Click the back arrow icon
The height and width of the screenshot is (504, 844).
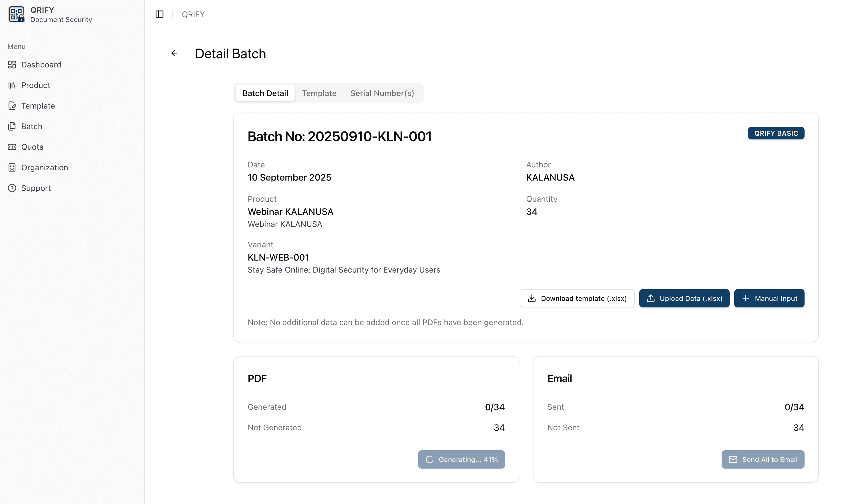tap(174, 53)
